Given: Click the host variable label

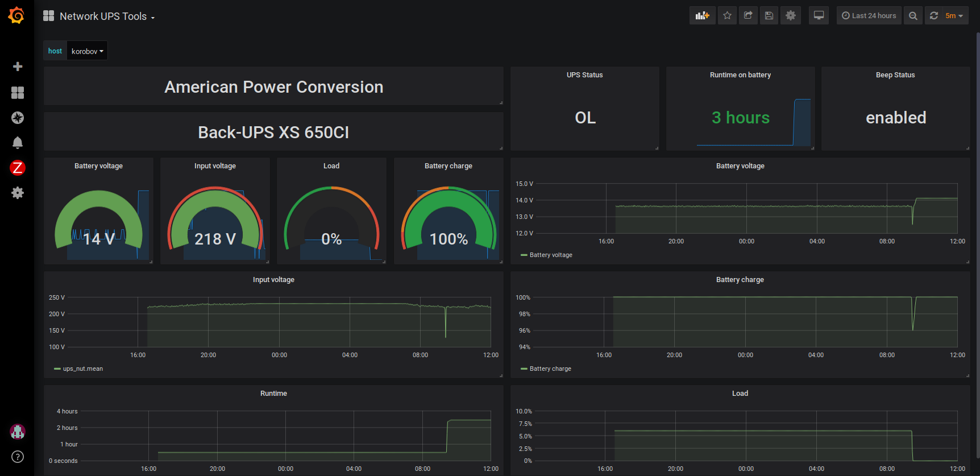Looking at the screenshot, I should pos(55,51).
